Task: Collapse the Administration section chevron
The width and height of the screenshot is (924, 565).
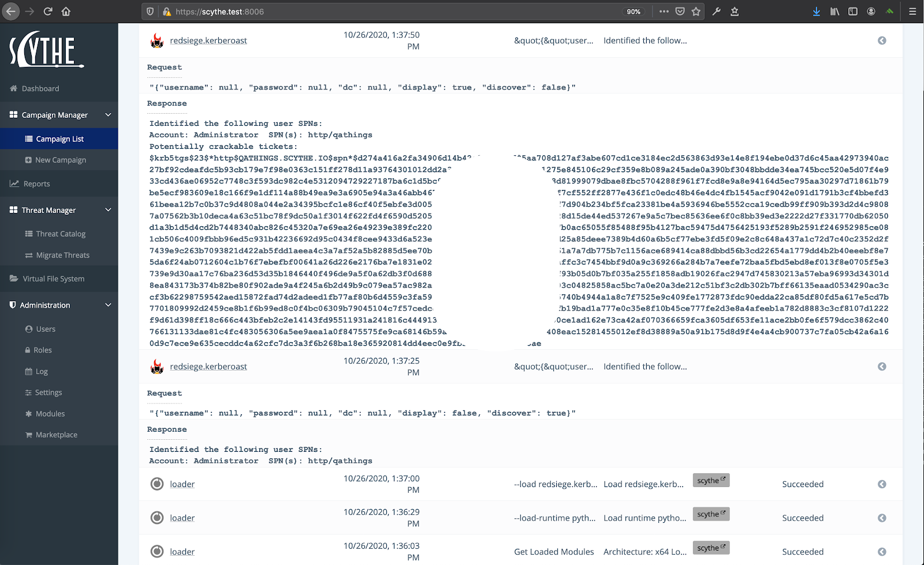Action: [x=108, y=305]
